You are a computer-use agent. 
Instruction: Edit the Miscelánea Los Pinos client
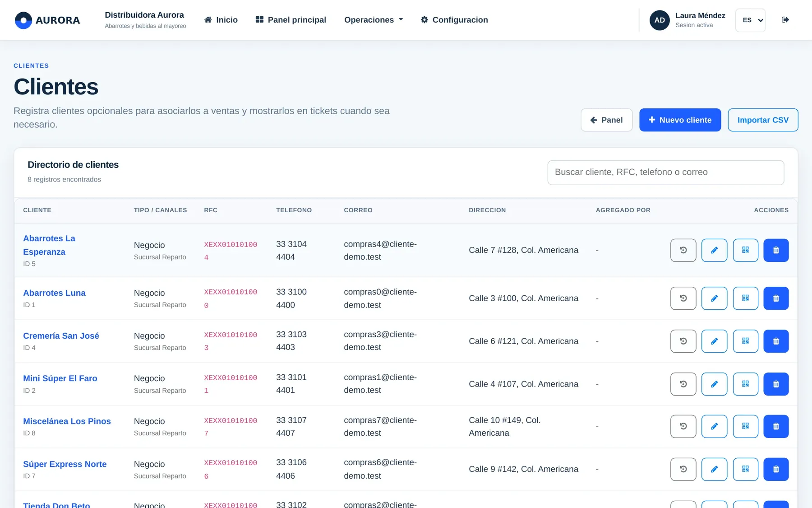pyautogui.click(x=714, y=426)
